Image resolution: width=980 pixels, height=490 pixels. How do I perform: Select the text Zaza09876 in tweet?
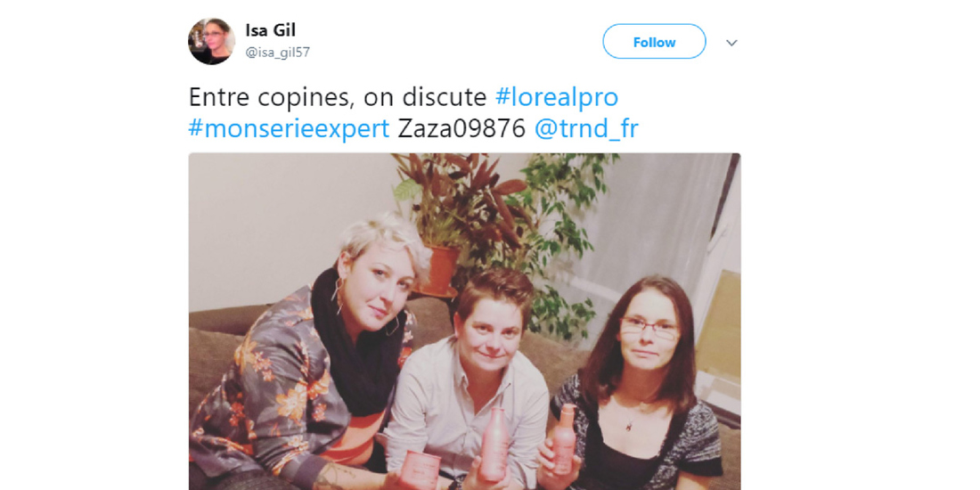(x=461, y=129)
